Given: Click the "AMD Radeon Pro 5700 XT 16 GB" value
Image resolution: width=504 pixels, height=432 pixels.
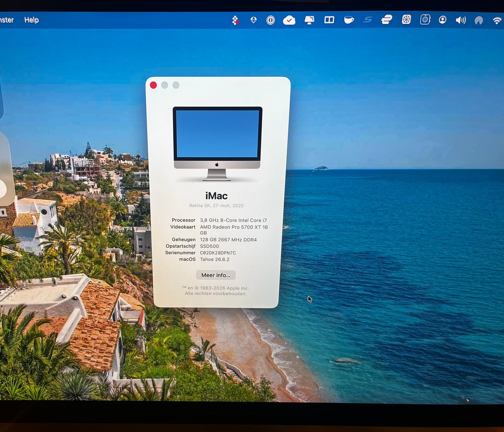Looking at the screenshot, I should tap(234, 230).
